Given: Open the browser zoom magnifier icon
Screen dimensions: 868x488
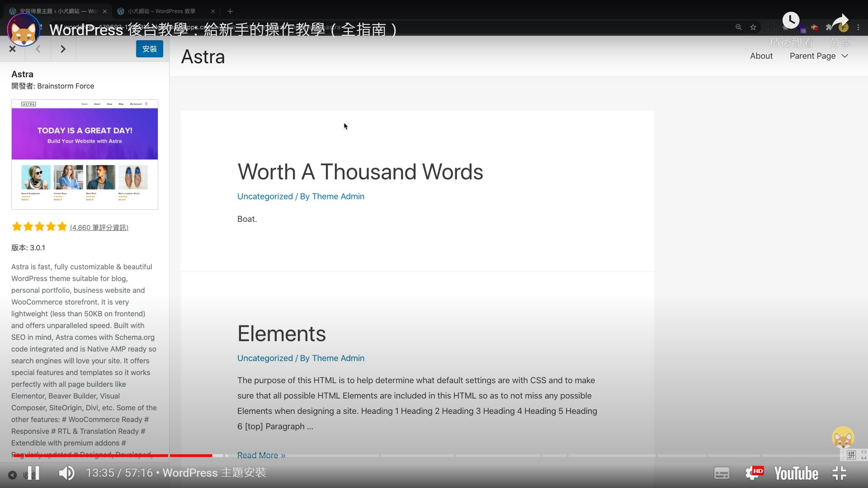Looking at the screenshot, I should [x=738, y=28].
